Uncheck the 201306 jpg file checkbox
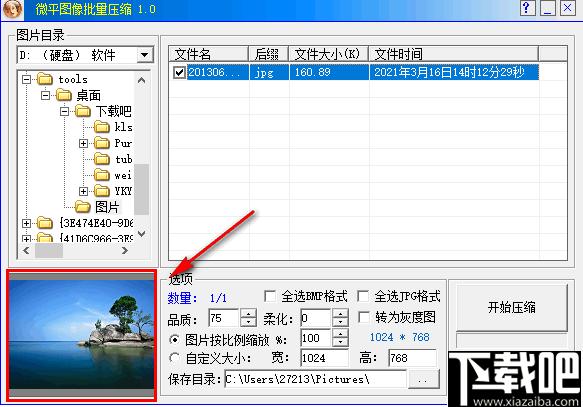This screenshot has height=407, width=583. (x=179, y=72)
